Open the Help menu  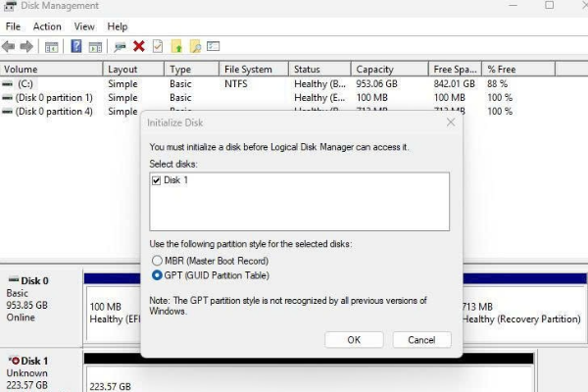point(118,26)
